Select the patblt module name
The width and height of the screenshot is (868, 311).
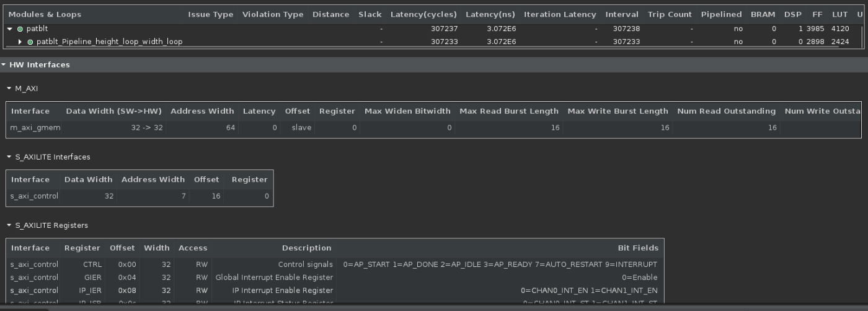[37, 29]
